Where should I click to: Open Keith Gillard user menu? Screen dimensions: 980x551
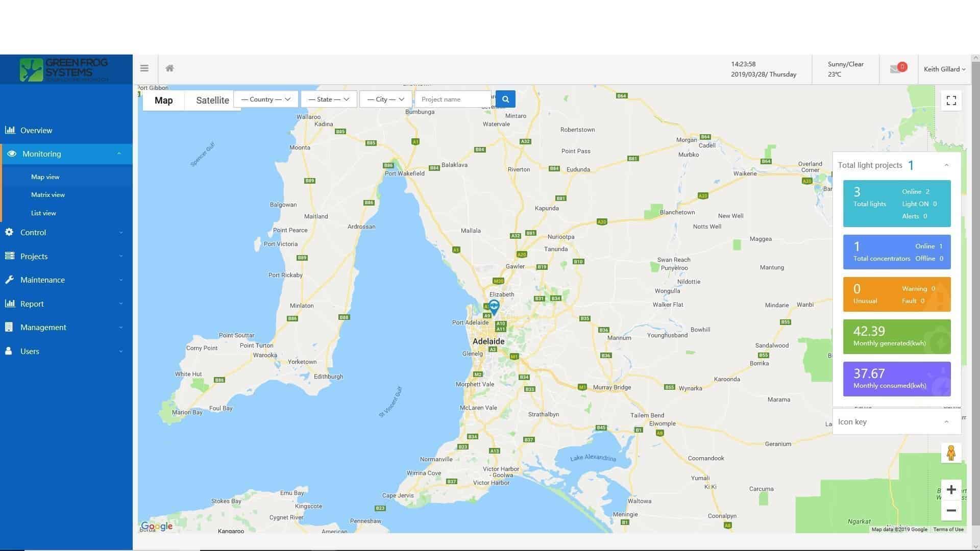click(944, 69)
